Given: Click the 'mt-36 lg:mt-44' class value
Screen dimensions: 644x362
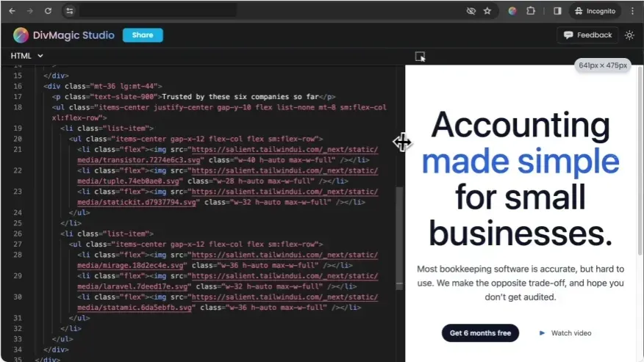Looking at the screenshot, I should pos(126,86).
